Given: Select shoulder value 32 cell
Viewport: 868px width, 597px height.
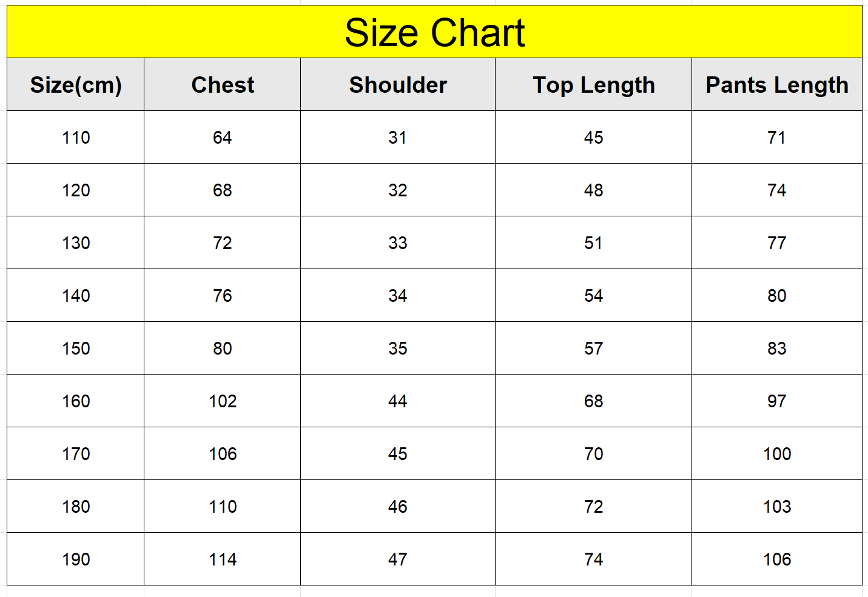Looking at the screenshot, I should 398,190.
